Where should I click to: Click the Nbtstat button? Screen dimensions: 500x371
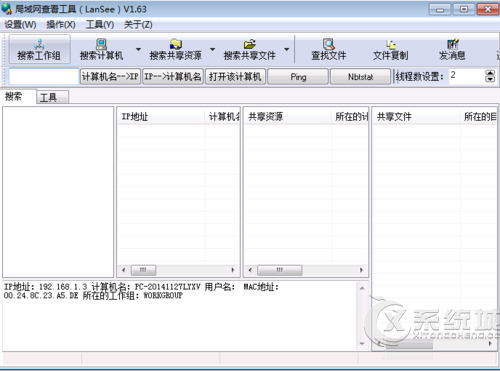(360, 77)
